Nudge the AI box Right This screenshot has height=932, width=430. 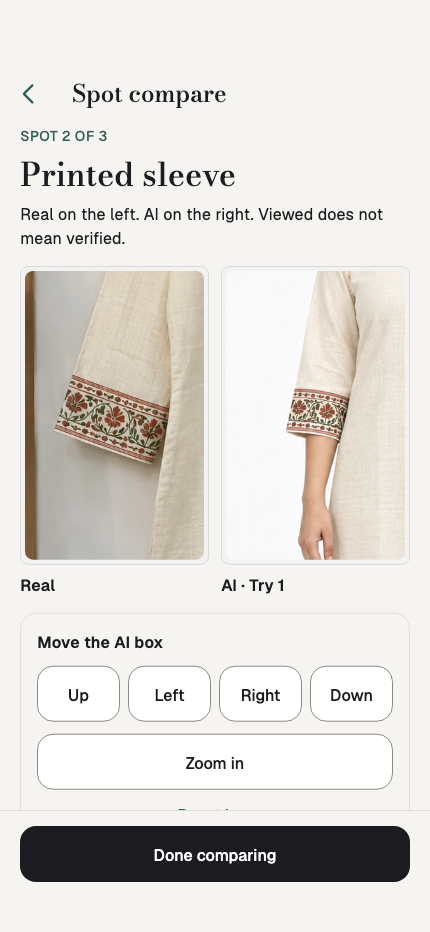[x=260, y=694]
